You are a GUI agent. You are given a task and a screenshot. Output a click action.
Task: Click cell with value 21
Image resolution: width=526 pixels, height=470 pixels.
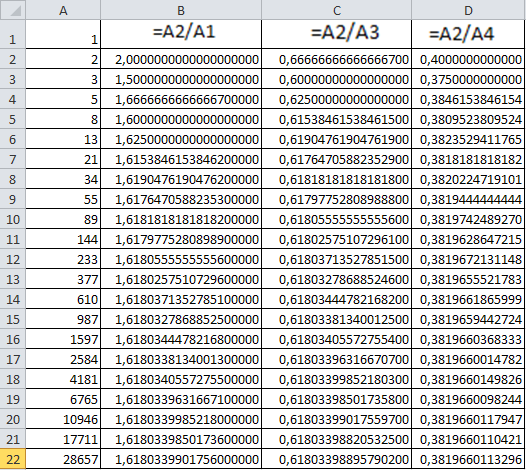[x=63, y=159]
